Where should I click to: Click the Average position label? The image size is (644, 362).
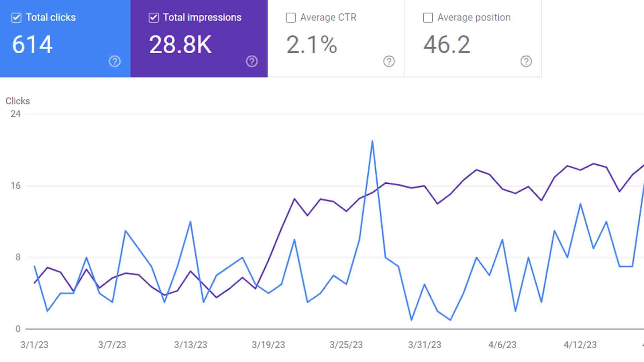pyautogui.click(x=474, y=17)
